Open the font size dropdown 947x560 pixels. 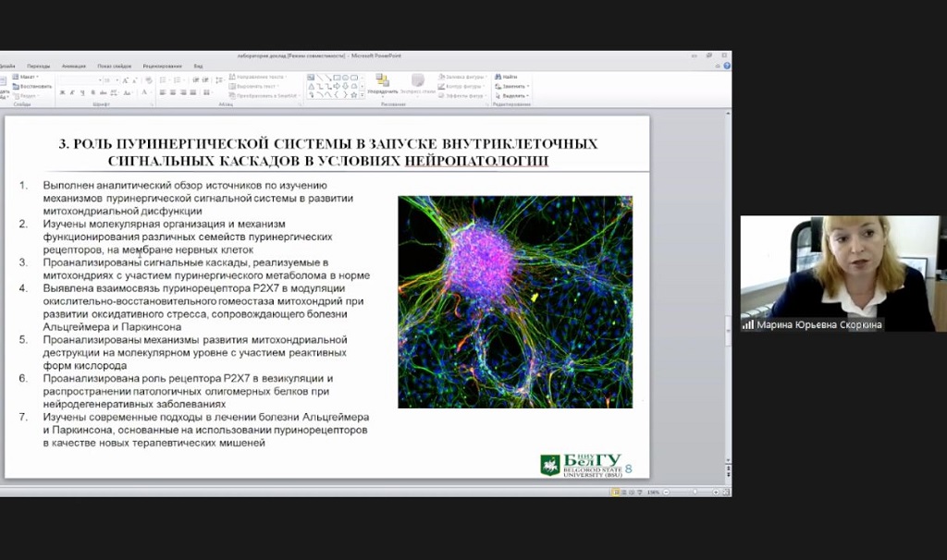[117, 80]
